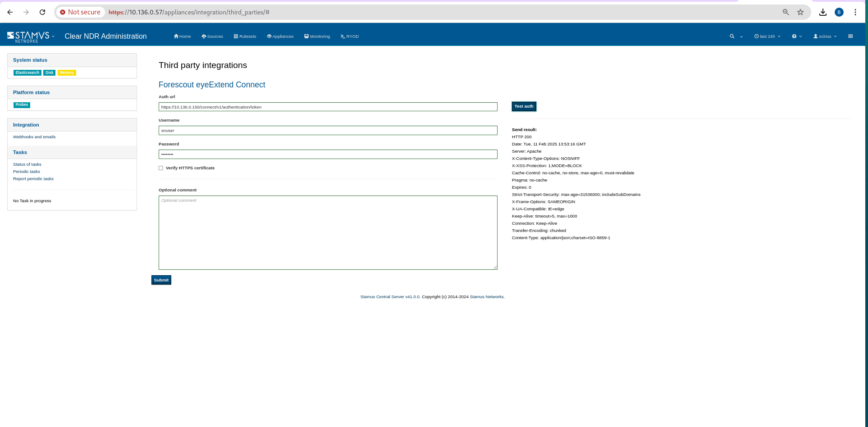Screen dimensions: 868x427
Task: Open Rulesets navigation item
Action: [245, 36]
